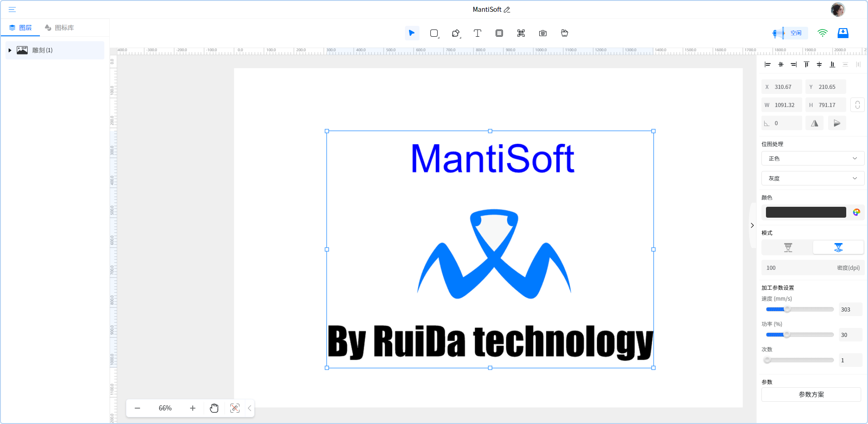Click the device idle status 空闲 indicator
The height and width of the screenshot is (424, 868).
(790, 33)
